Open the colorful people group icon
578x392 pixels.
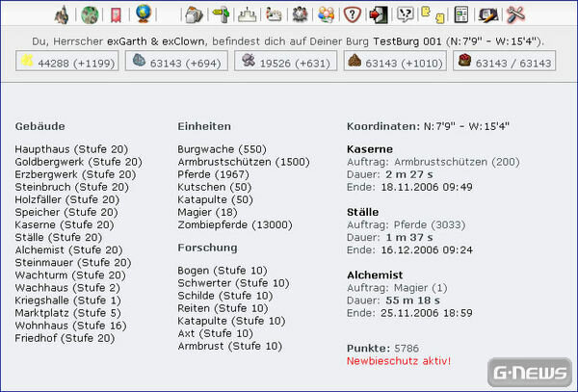327,14
